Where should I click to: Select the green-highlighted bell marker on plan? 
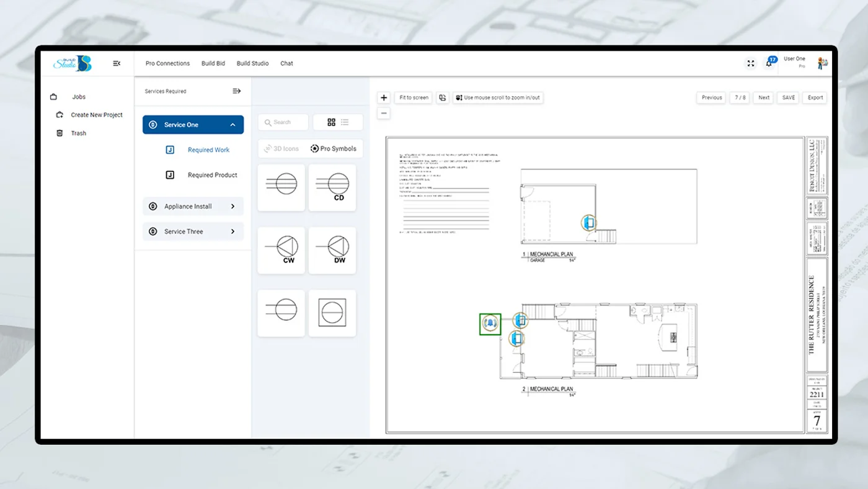click(490, 324)
